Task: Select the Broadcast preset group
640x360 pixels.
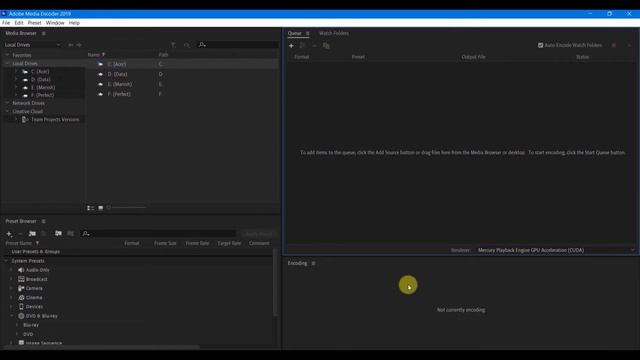Action: tap(36, 279)
